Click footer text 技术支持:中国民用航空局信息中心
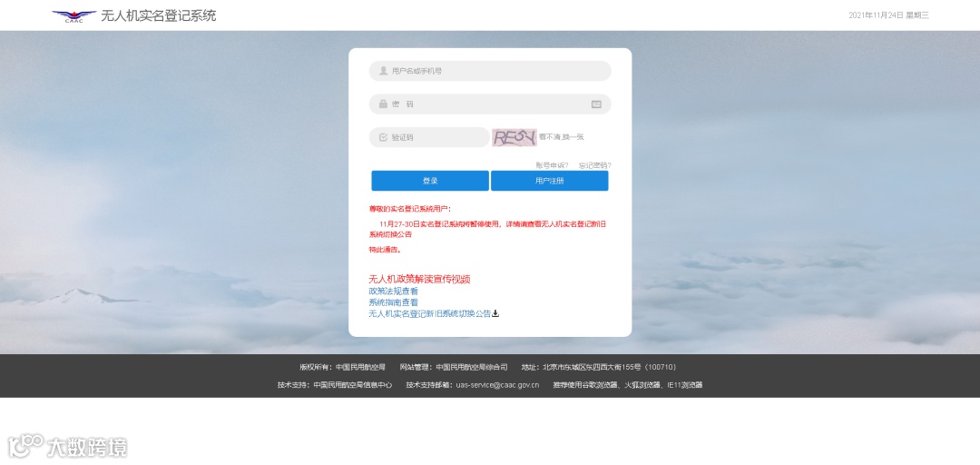Screen dimensions: 980x465 tap(335, 385)
